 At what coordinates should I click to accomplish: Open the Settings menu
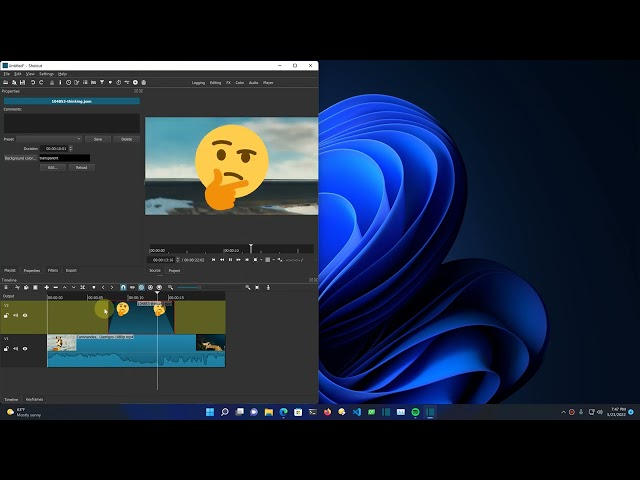point(46,74)
